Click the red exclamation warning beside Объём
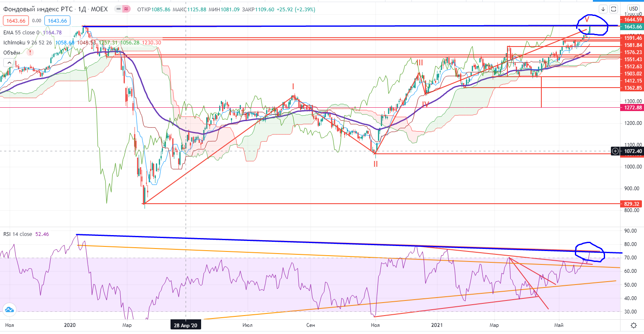 point(30,52)
